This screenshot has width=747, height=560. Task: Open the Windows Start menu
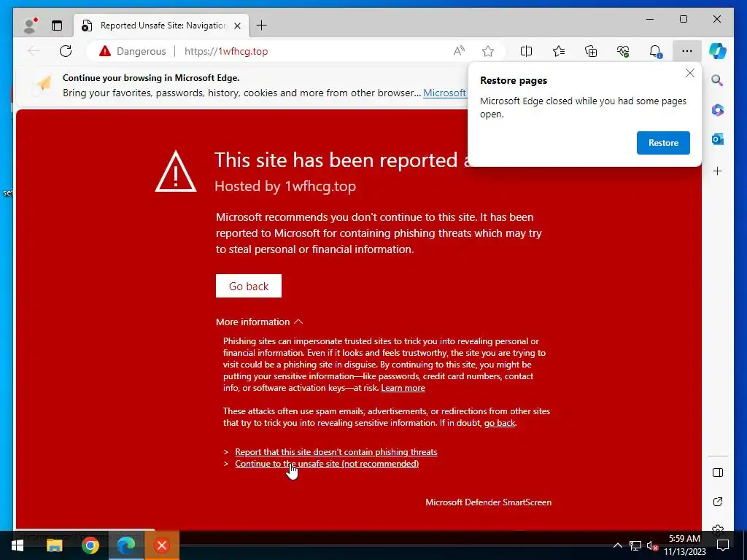(x=18, y=545)
